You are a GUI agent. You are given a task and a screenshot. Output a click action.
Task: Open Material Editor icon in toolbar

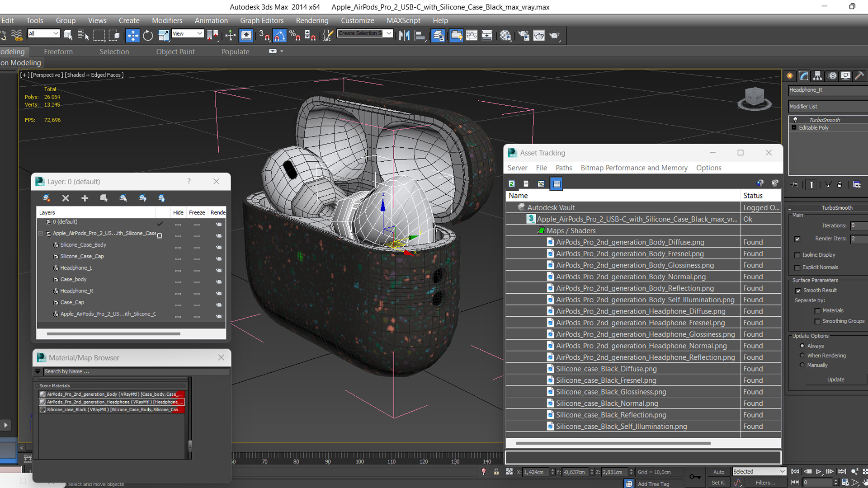(505, 35)
